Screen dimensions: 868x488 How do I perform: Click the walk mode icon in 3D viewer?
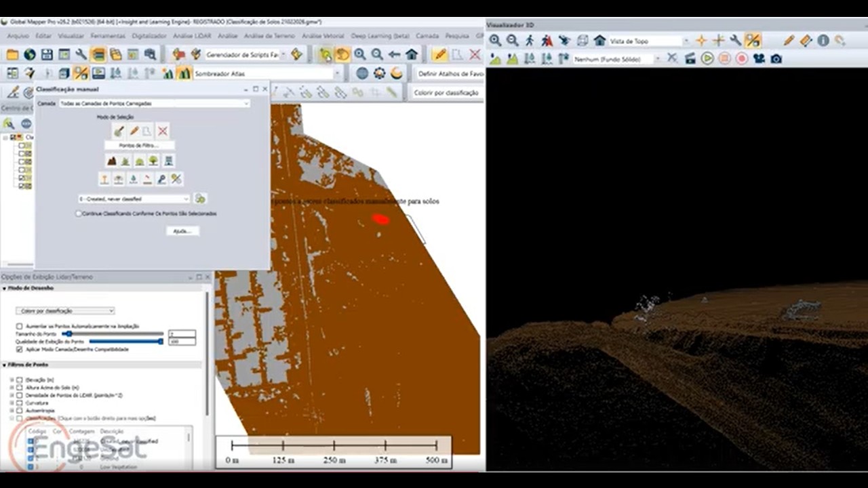point(530,41)
